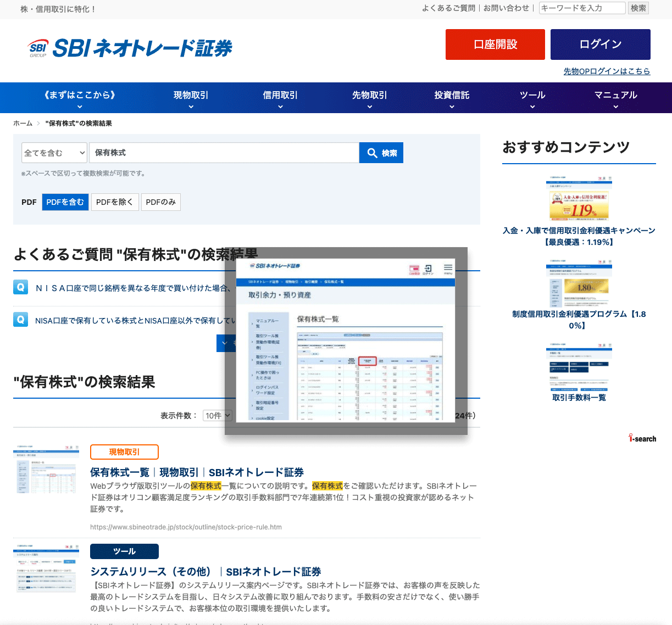672x625 pixels.
Task: Open システムリリース（その他） search result
Action: click(206, 572)
